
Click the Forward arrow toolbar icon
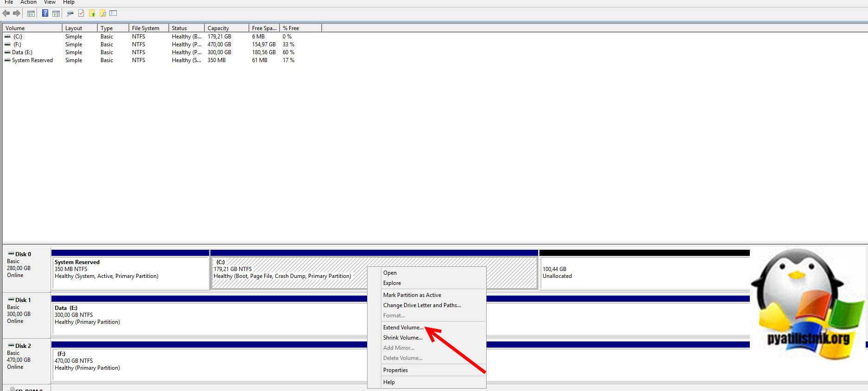pyautogui.click(x=17, y=13)
